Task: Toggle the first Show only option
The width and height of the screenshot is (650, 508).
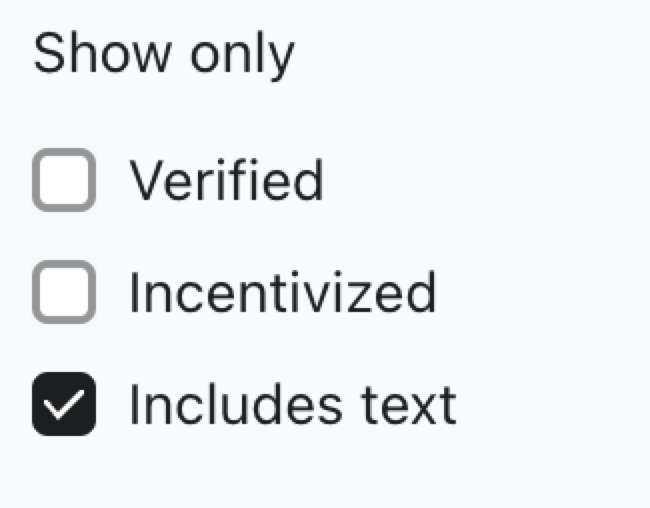Action: [64, 180]
